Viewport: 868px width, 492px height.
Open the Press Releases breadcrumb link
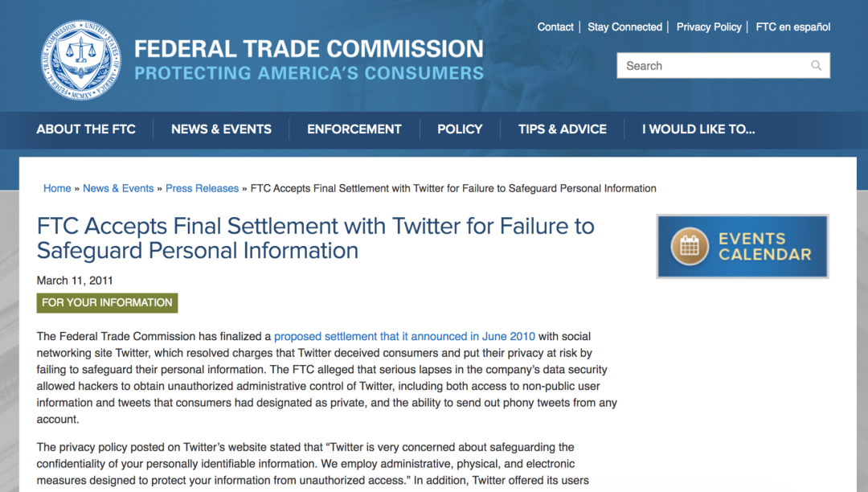point(202,189)
